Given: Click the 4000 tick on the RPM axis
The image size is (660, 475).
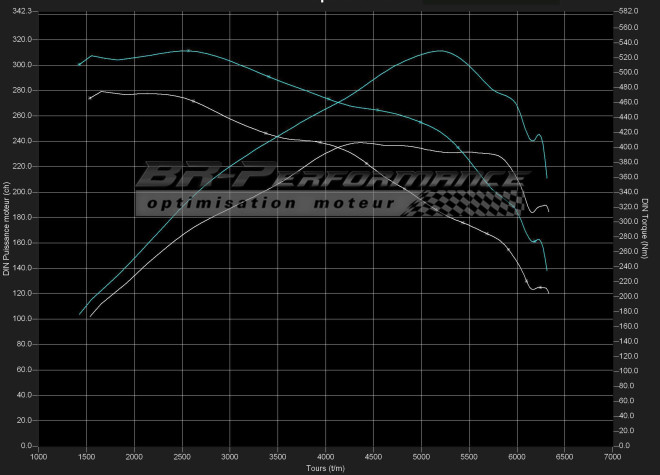Looking at the screenshot, I should coord(326,456).
